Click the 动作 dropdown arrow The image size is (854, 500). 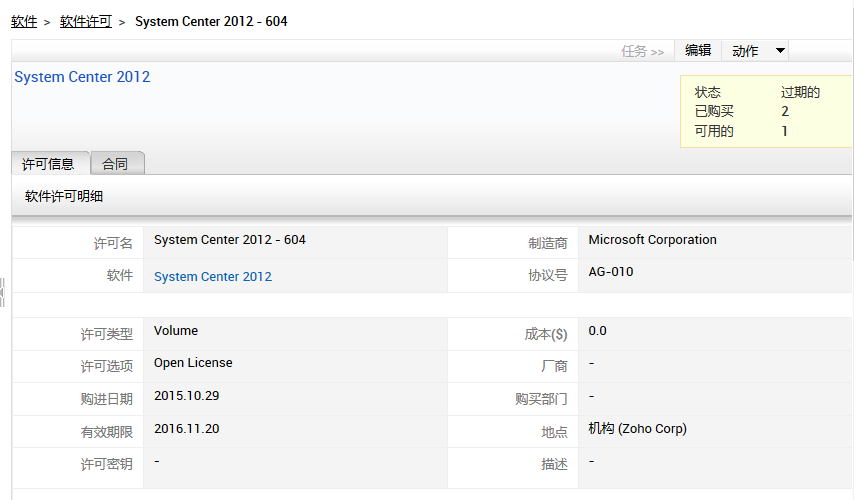[x=780, y=51]
